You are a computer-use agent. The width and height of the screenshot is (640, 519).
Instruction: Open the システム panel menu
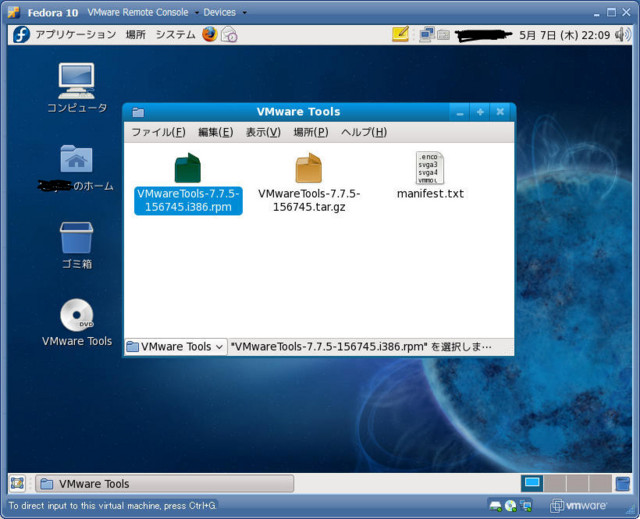[176, 35]
